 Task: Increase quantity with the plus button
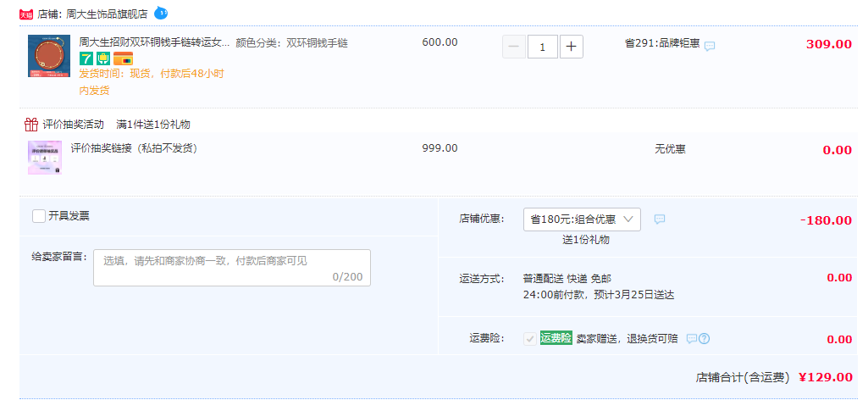(x=572, y=47)
